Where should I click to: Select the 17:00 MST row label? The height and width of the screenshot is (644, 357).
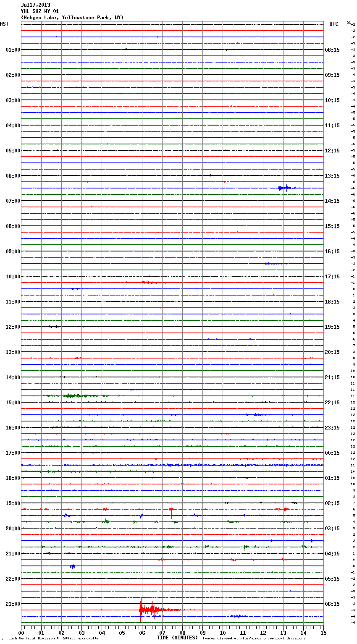pos(13,453)
